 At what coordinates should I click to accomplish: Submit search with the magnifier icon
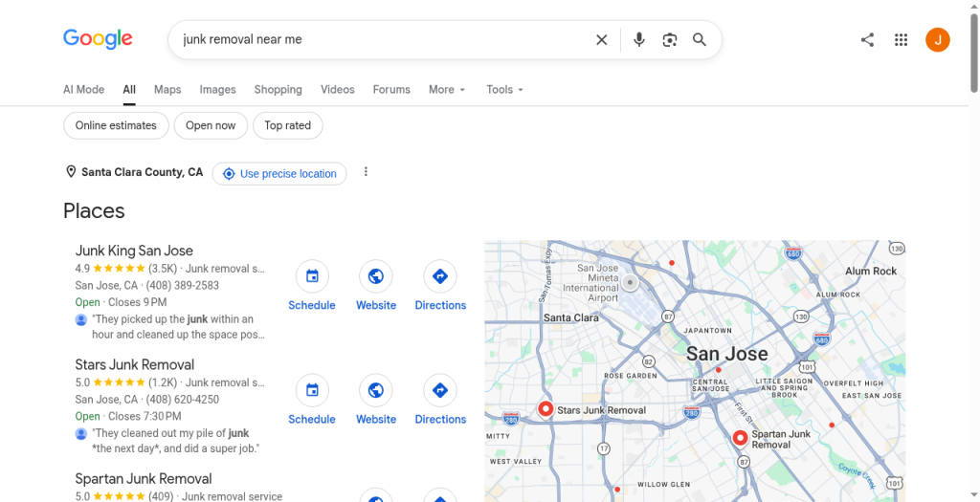tap(700, 40)
